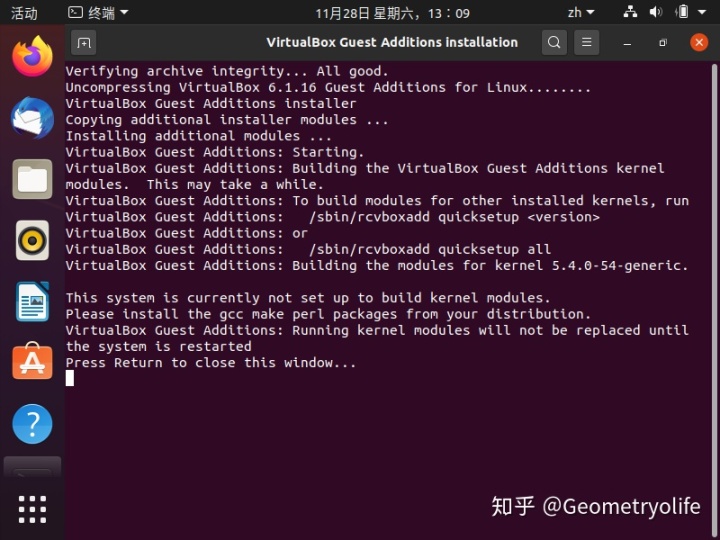
Task: Click 'This system is currently not set up' line
Action: pos(308,298)
